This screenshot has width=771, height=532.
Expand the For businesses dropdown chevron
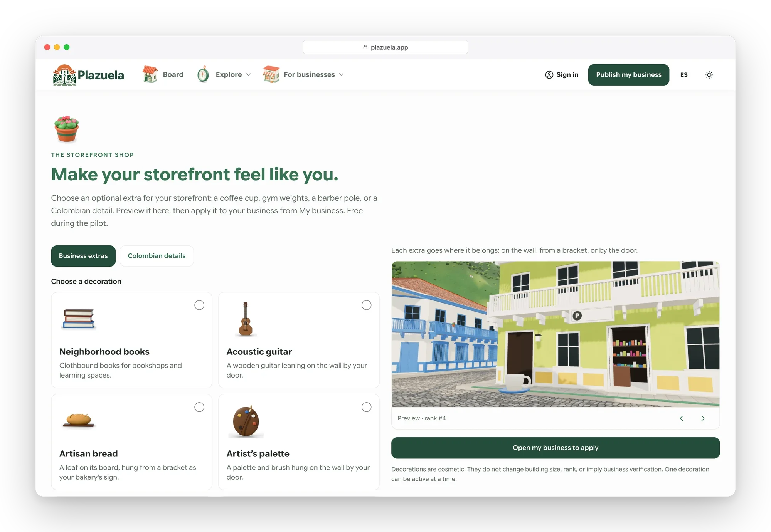point(341,75)
